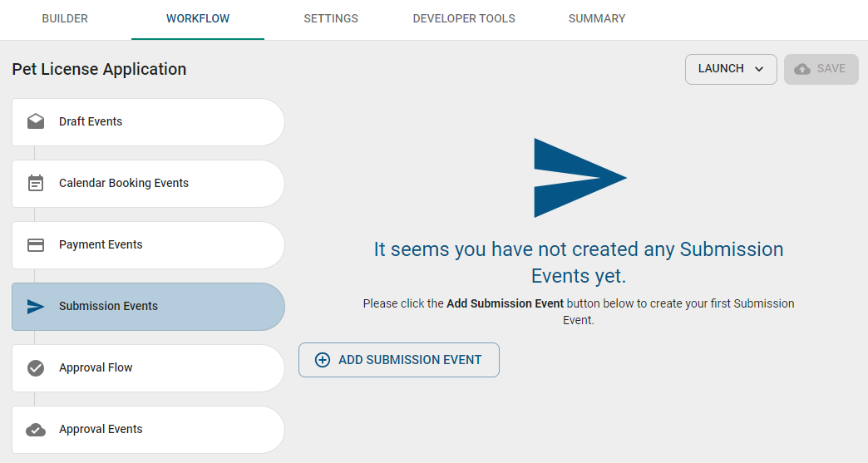
Task: Open the Approval Events step label
Action: pos(101,429)
